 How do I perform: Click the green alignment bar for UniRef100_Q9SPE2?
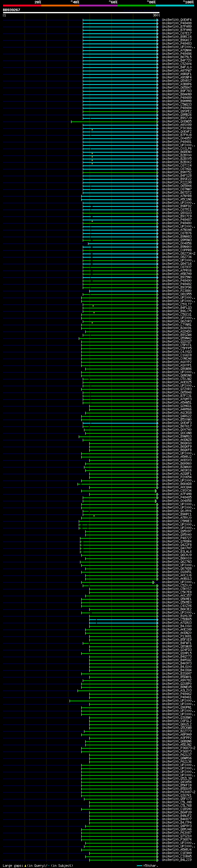tap(120, 111)
